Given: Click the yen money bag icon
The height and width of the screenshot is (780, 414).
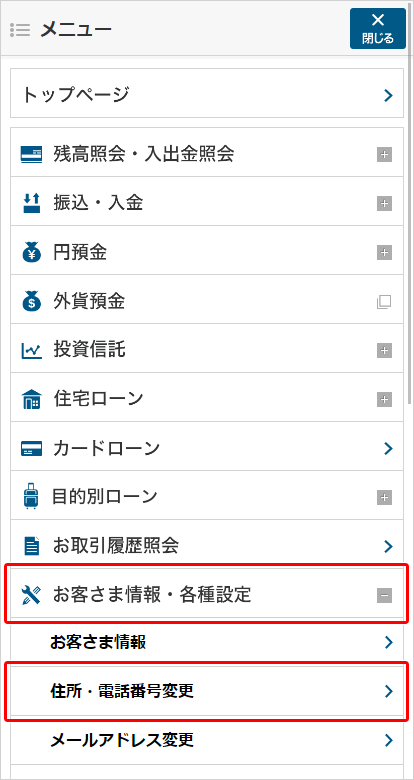Looking at the screenshot, I should point(32,252).
